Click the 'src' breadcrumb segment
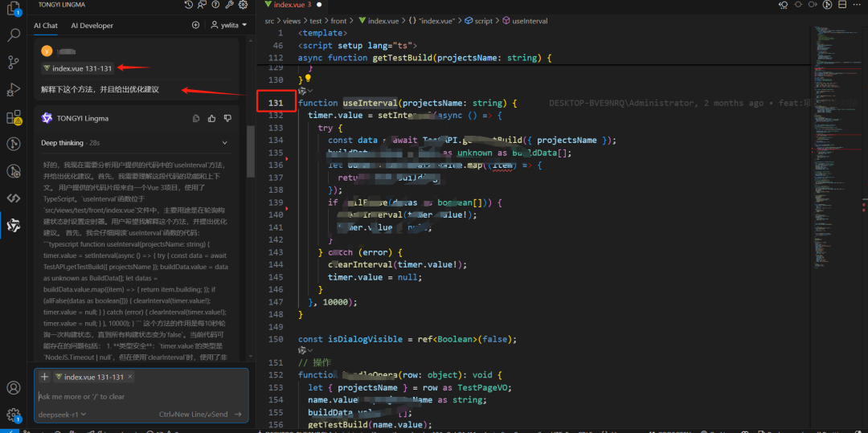 click(269, 21)
